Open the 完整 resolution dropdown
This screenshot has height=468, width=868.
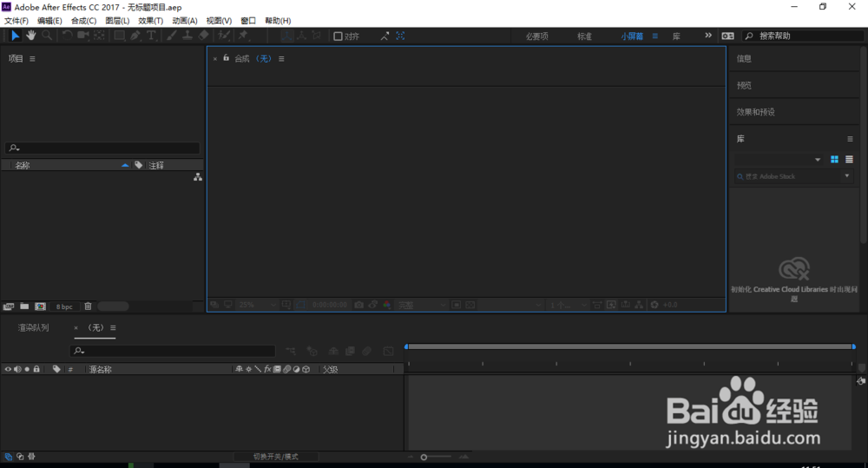tap(422, 305)
